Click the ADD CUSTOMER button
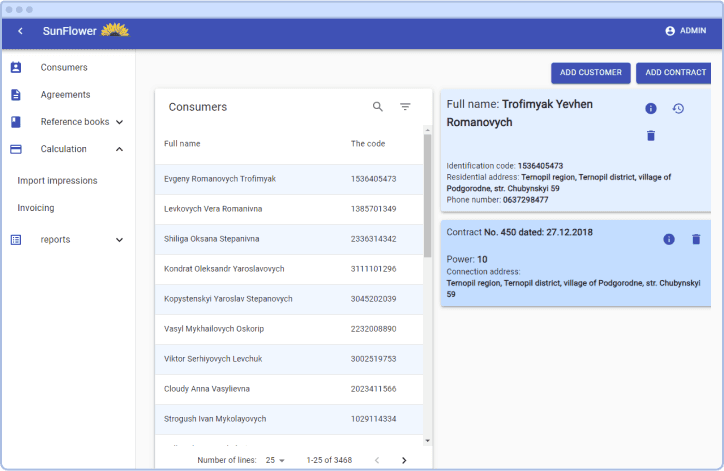Viewport: 724px width, 471px height. pyautogui.click(x=590, y=73)
